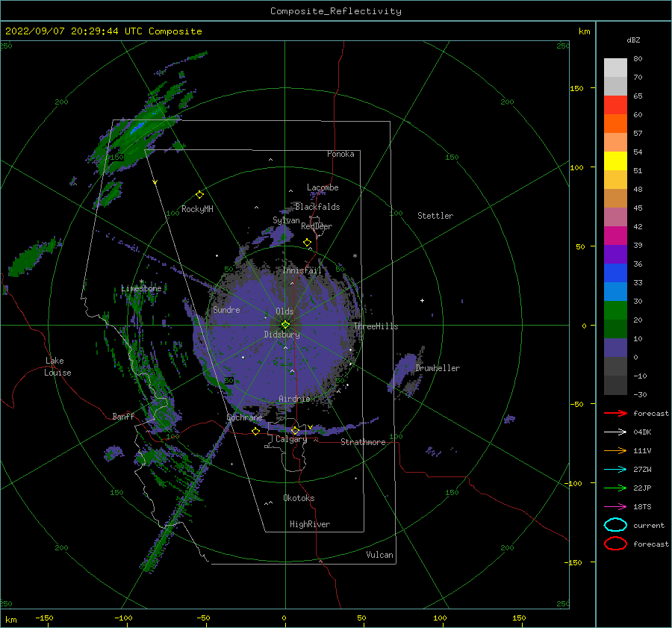Pick the orange 57-60 dBZ color band
672x628 pixels.
615,123
